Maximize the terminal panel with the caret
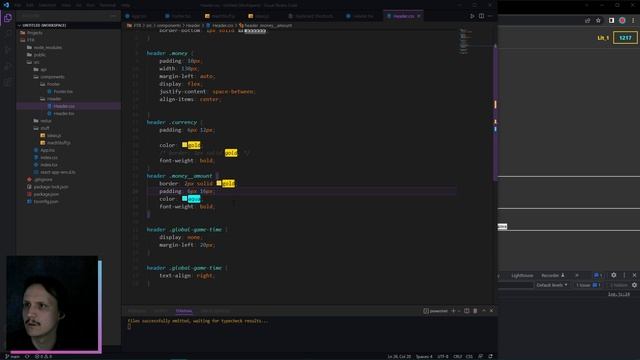Screen dimensions: 640x360 tap(484, 311)
